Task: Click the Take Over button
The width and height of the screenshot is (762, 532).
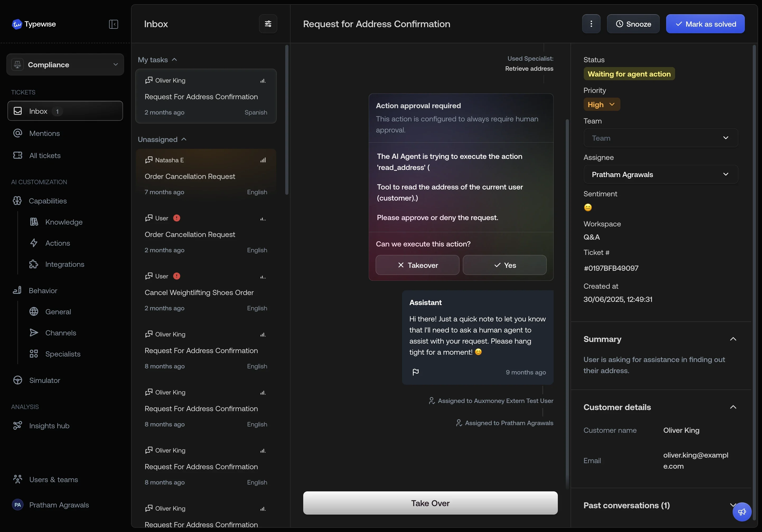Action: coord(430,503)
